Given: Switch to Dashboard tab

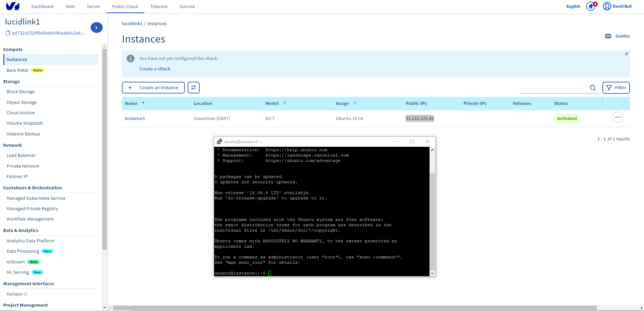Looking at the screenshot, I should click(x=43, y=6).
